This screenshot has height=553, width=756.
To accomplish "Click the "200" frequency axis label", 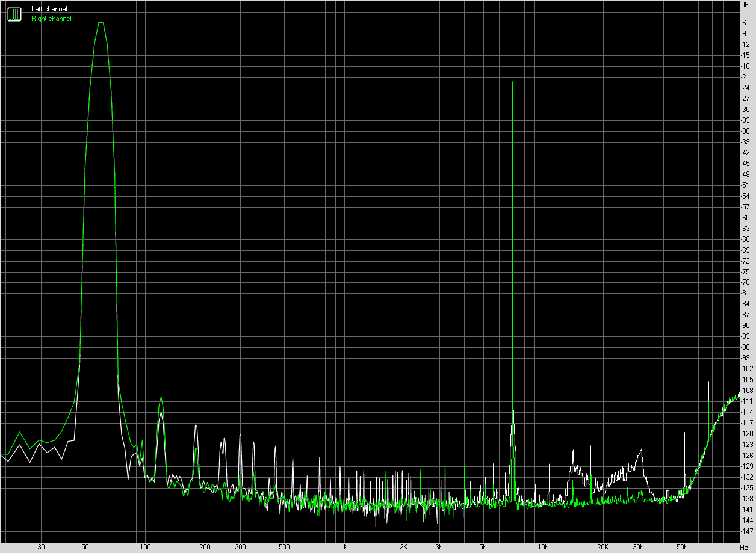I will (205, 547).
